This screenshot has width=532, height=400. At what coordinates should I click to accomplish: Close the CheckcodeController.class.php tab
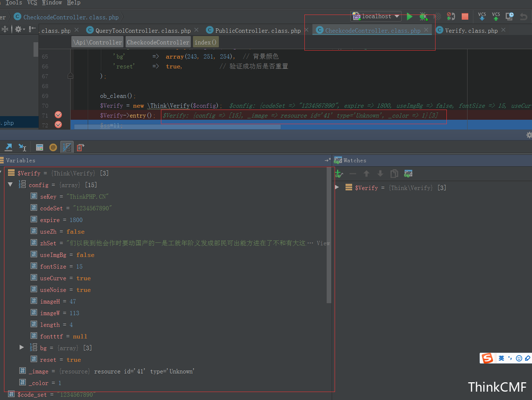pyautogui.click(x=426, y=30)
